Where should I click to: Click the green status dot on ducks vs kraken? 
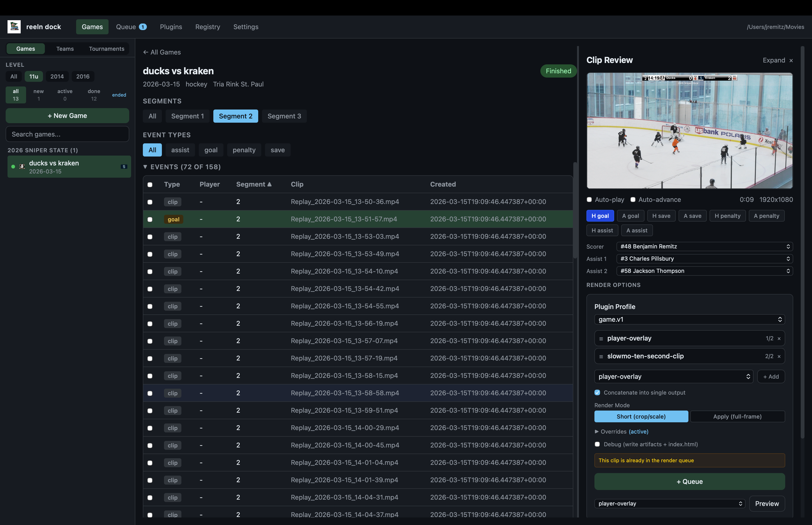[x=13, y=167]
